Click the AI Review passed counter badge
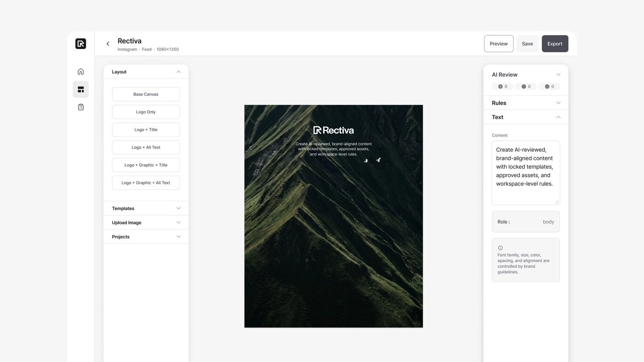Viewport: 644px width, 362px height. coord(549,86)
